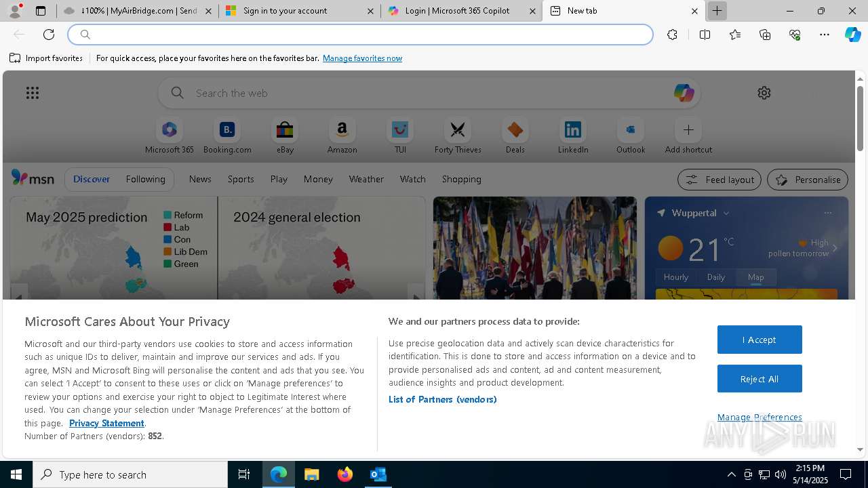Open Copilot sidebar icon
The height and width of the screenshot is (488, 868).
(852, 35)
